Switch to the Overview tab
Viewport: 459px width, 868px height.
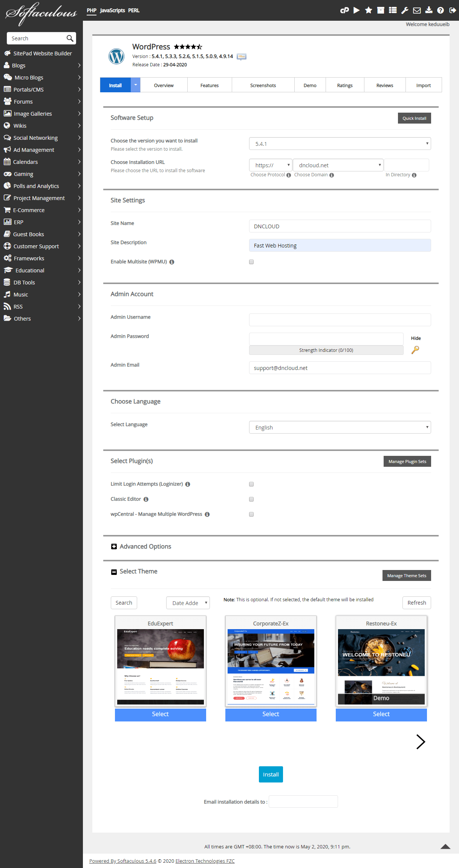[x=164, y=85]
